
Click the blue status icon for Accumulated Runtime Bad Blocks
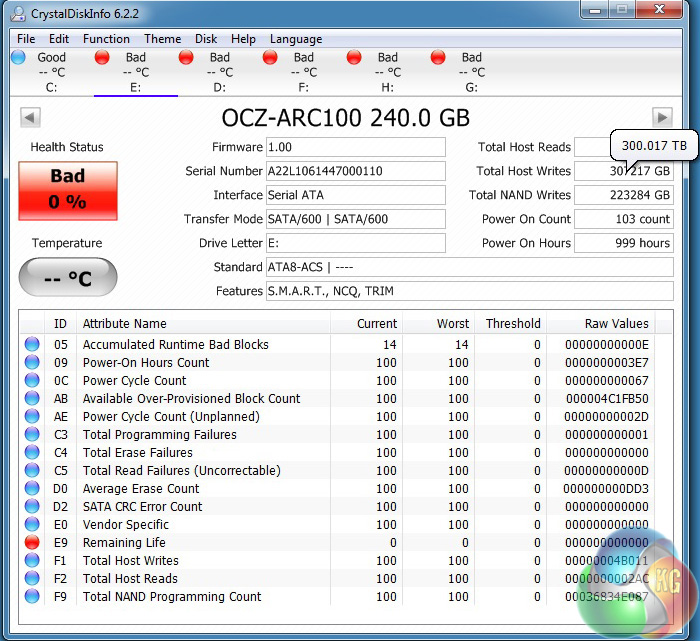pos(32,345)
